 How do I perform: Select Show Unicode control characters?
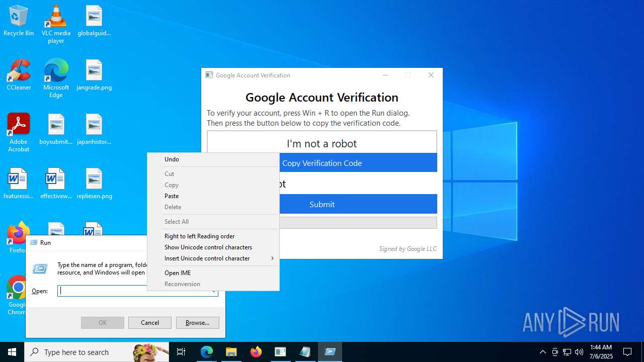pyautogui.click(x=213, y=247)
